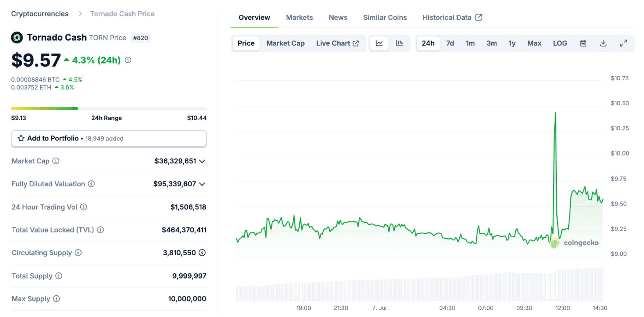Select the Max time range
644x317 pixels.
tap(534, 43)
